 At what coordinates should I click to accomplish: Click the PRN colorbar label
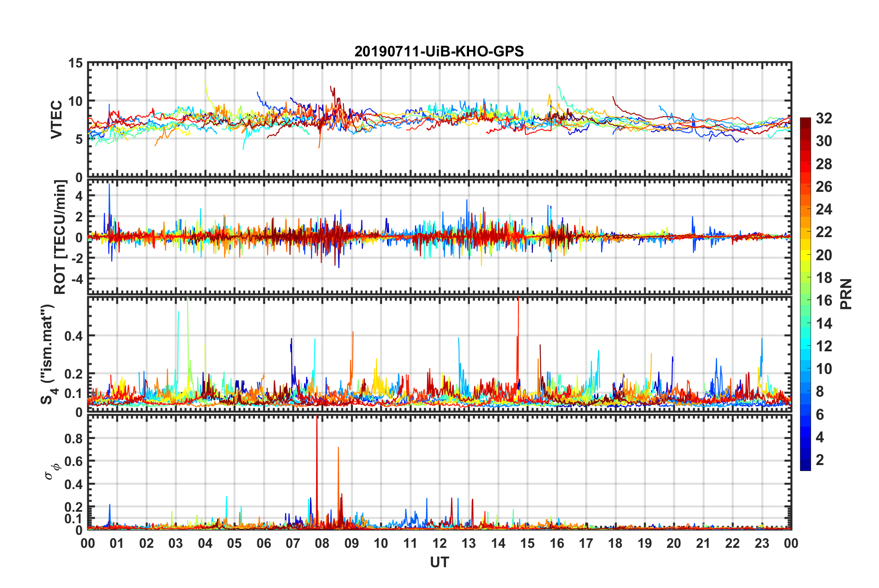(846, 294)
